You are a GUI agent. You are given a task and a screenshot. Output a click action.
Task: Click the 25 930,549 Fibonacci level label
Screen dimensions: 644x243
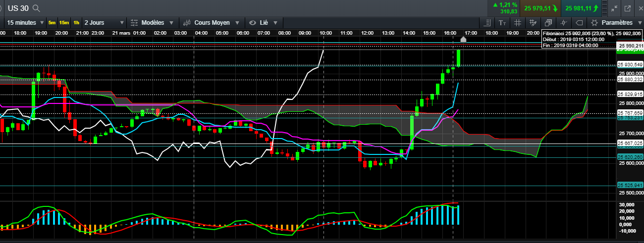[630, 64]
